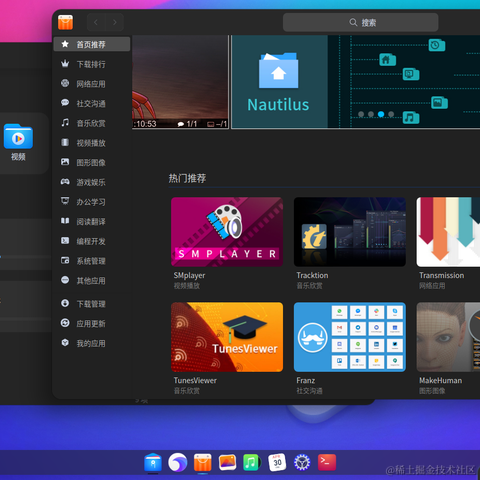
Task: Click window icon for 系统管理
Action: click(x=65, y=260)
